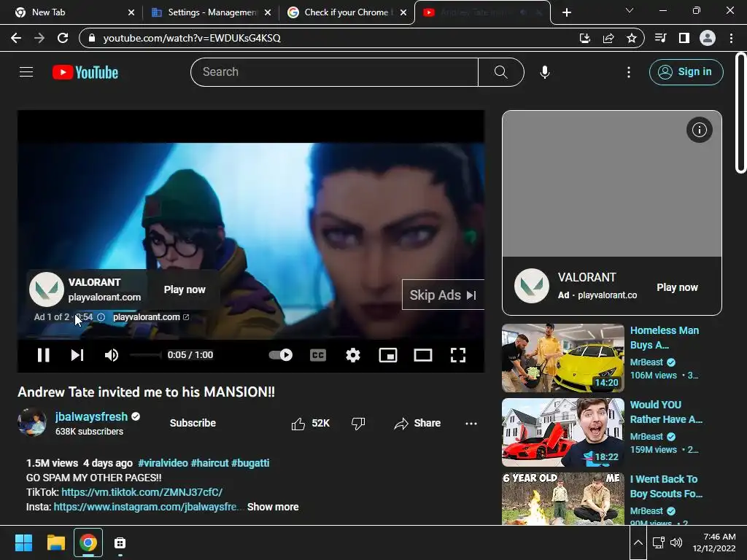
Task: Click the search magnifier button
Action: tap(500, 72)
